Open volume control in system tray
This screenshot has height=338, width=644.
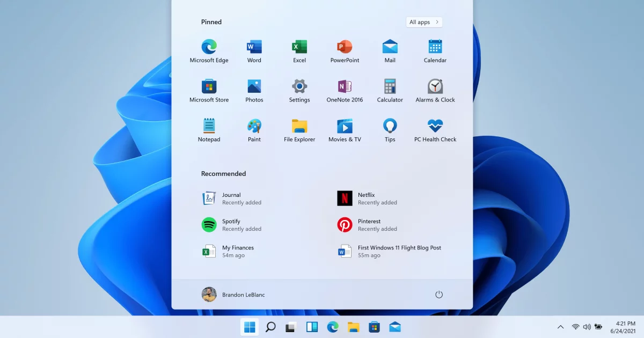(x=587, y=327)
